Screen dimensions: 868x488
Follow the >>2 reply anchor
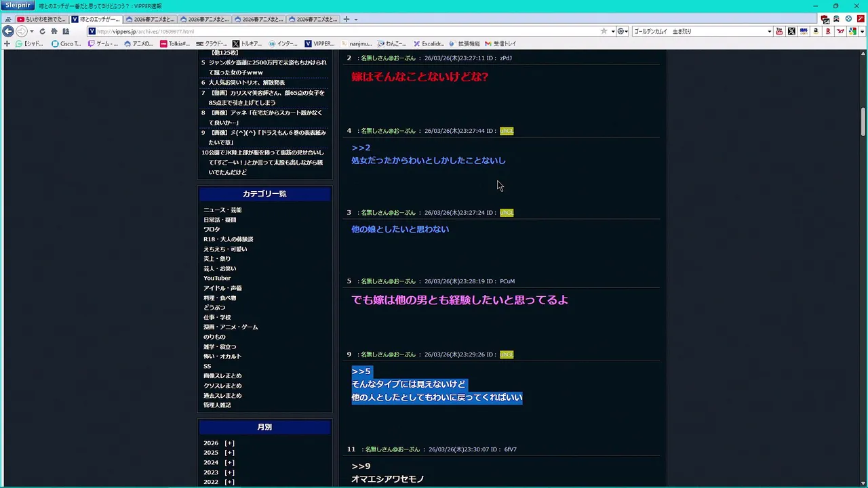[x=361, y=148]
